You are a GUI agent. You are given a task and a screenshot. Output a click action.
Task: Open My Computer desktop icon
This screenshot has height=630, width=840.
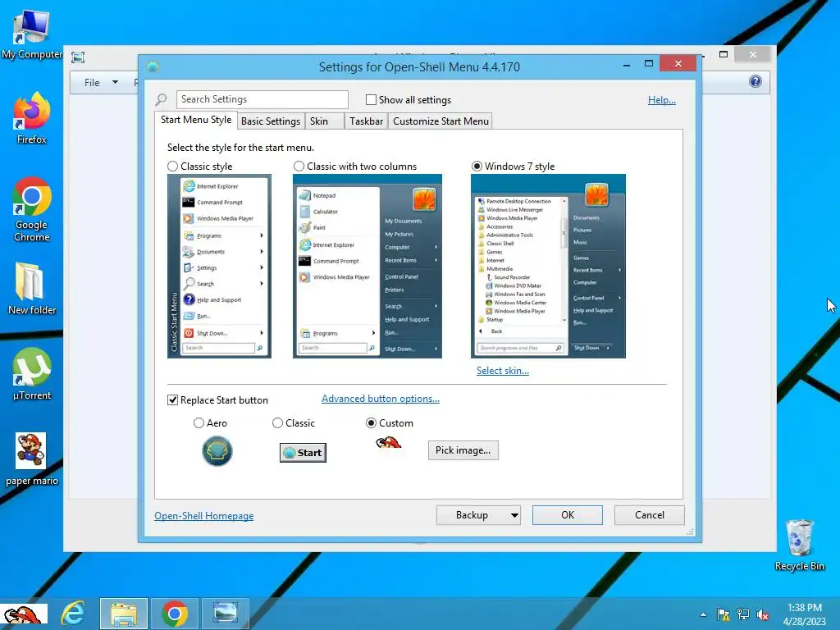(32, 34)
